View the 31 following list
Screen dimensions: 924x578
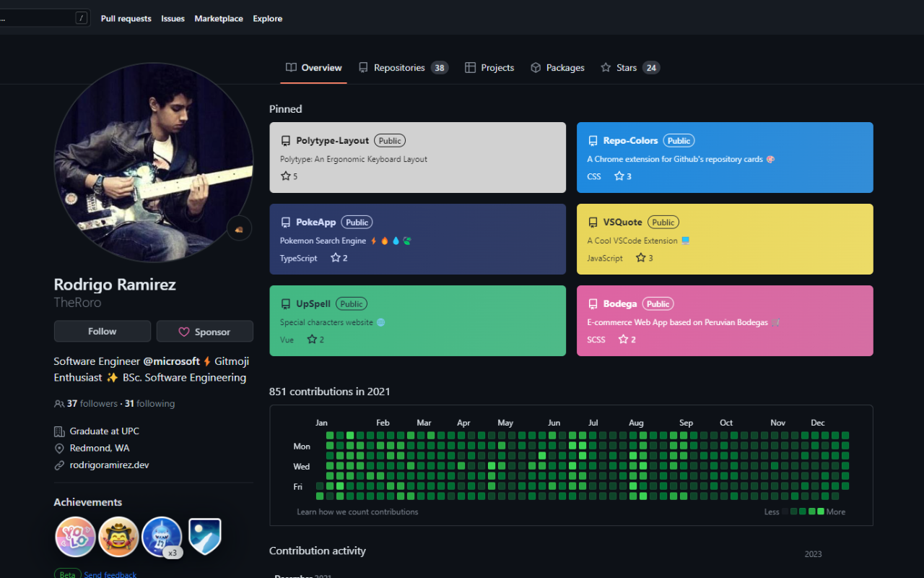click(149, 404)
